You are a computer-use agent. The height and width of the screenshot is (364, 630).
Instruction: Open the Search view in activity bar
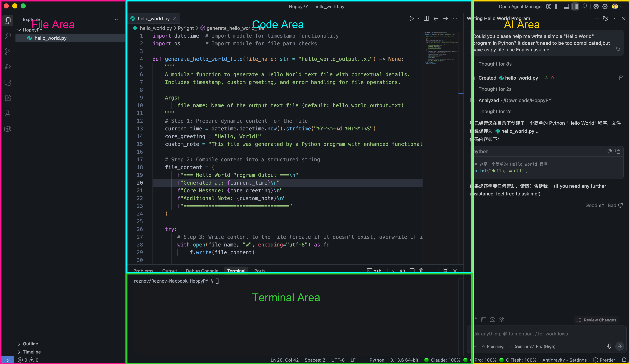[8, 36]
